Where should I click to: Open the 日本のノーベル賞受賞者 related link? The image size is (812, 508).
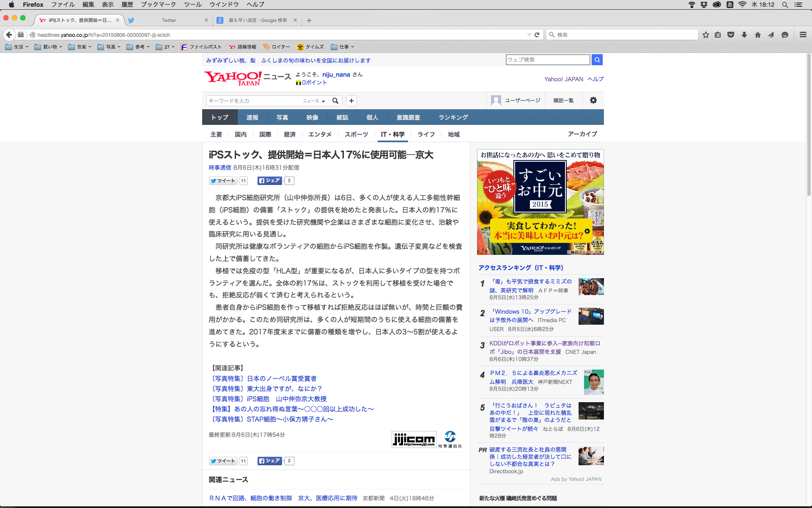(281, 378)
